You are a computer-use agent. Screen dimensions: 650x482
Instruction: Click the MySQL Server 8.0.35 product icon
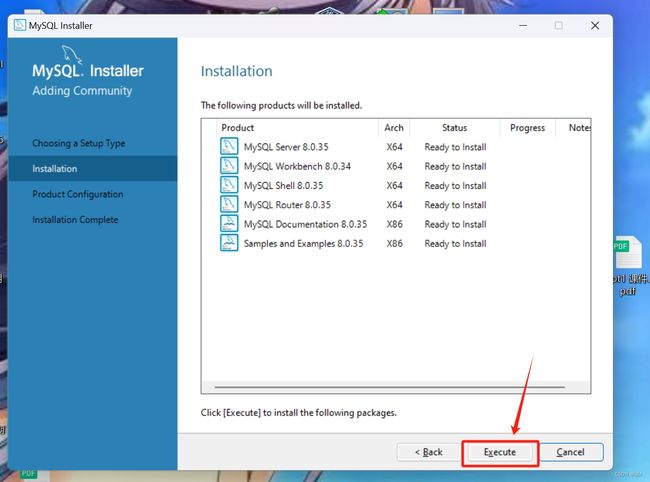229,146
